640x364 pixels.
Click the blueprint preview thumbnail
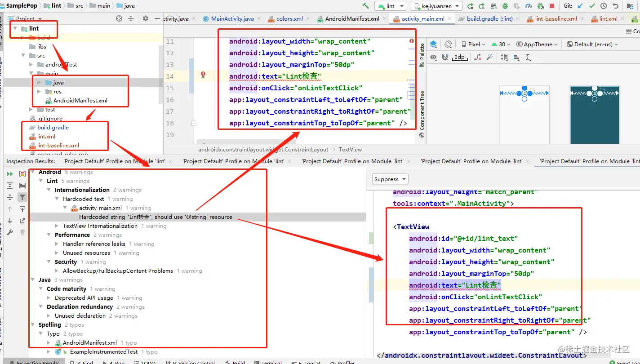pos(595,114)
